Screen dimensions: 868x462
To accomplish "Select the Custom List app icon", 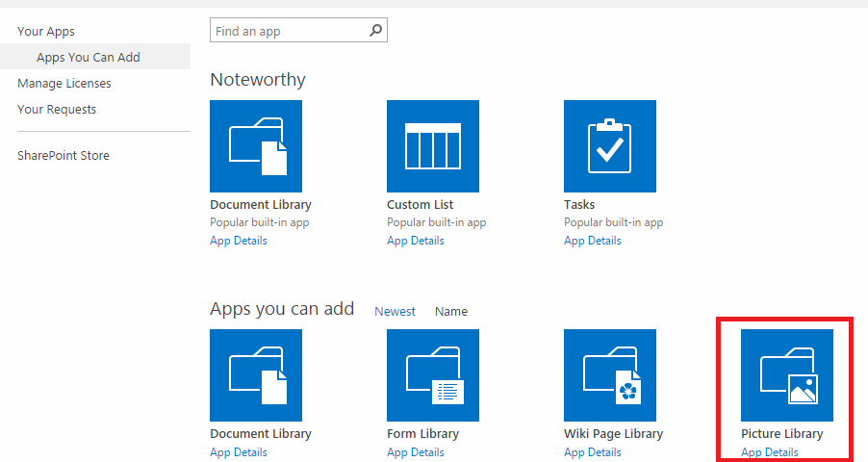I will point(433,146).
